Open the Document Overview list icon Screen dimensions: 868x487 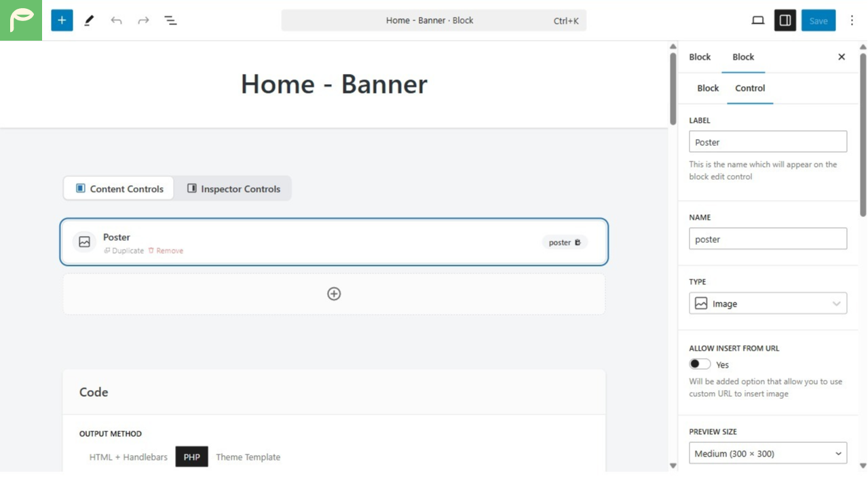(170, 20)
